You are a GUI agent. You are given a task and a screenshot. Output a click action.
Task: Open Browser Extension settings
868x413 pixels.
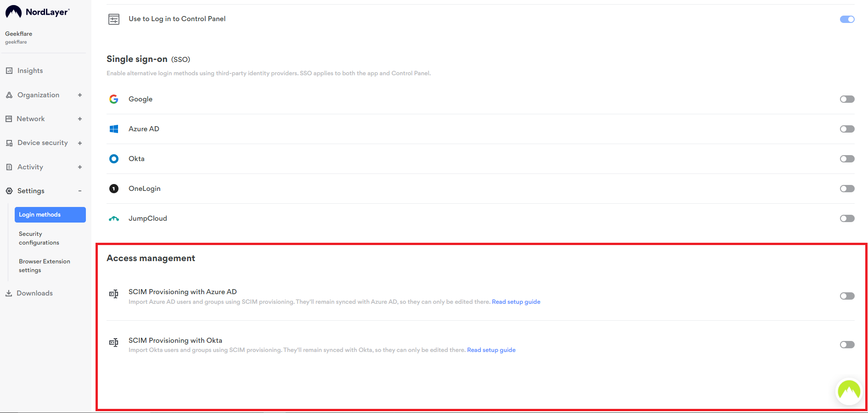tap(45, 266)
